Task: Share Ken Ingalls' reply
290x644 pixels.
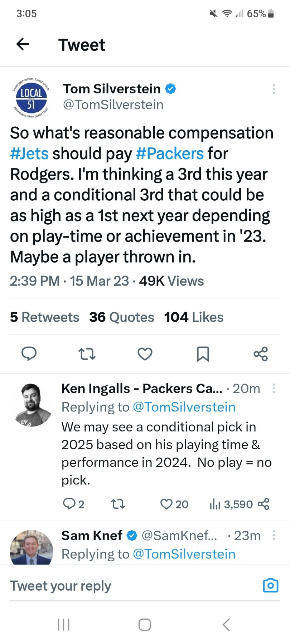Action: coord(264,504)
